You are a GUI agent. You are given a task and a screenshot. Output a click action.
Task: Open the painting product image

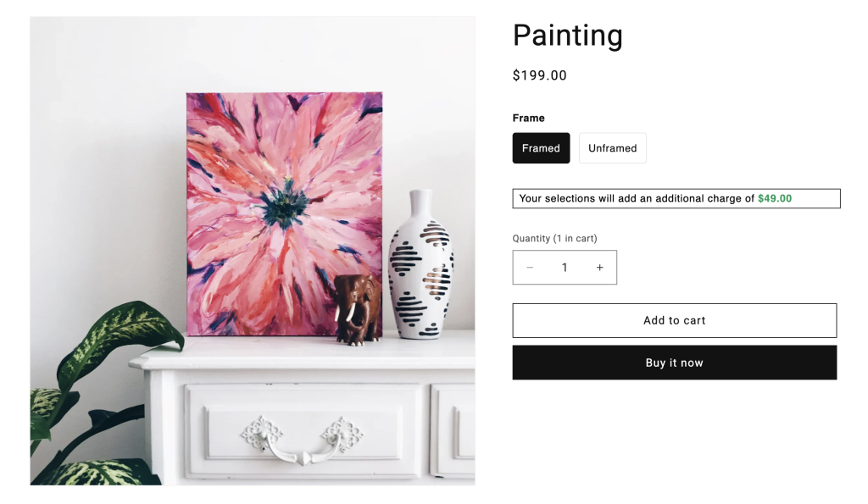click(253, 251)
